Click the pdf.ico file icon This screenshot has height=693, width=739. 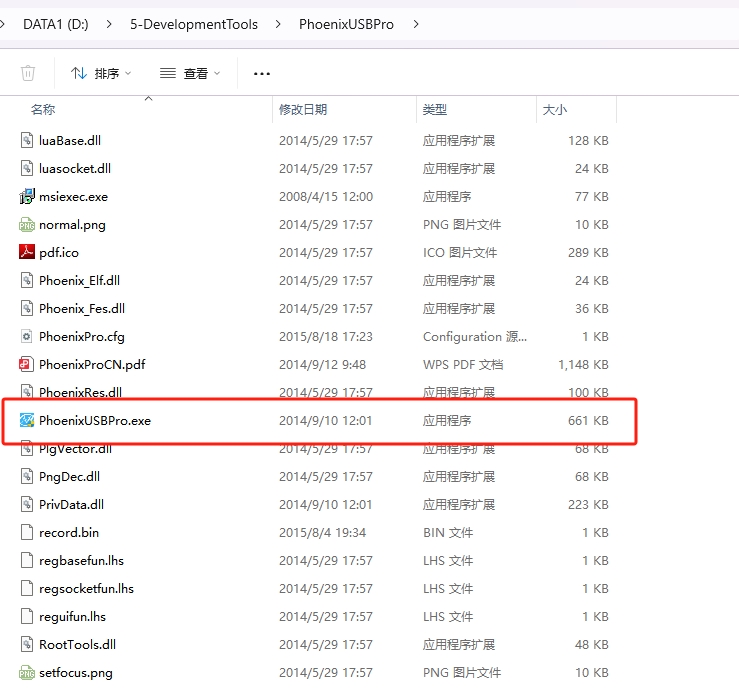[27, 253]
